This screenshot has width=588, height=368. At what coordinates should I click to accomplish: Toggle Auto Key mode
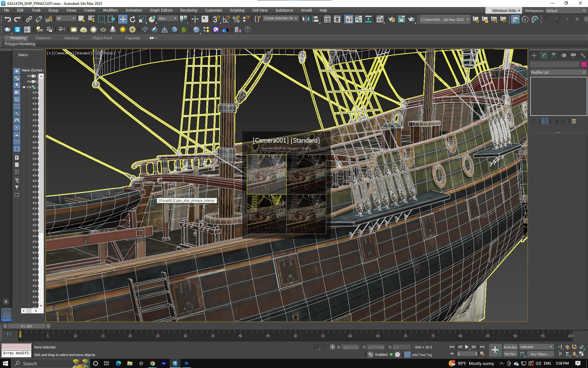click(510, 347)
